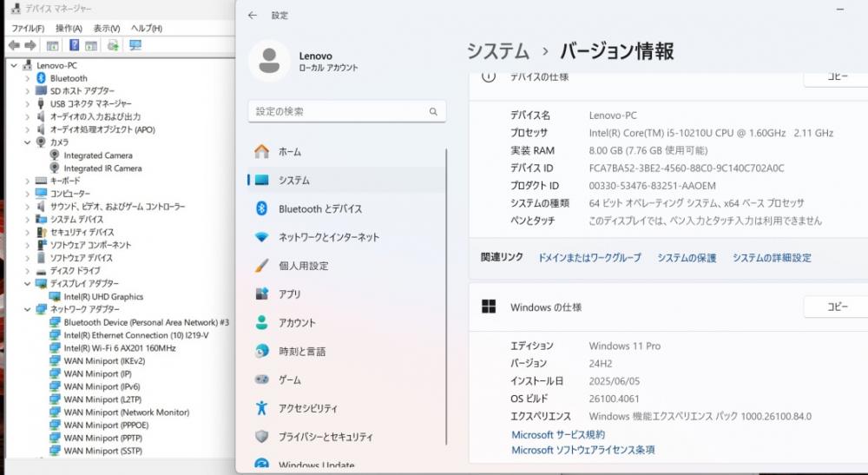Viewport: 868px width, 475px height.
Task: Click the システムの詳細設定 link
Action: 771,258
